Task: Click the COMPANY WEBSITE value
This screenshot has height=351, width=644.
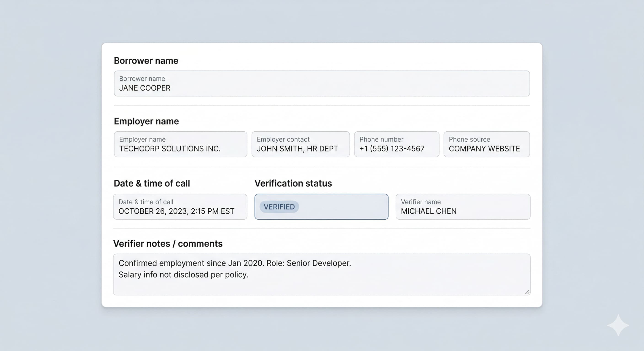Action: pos(484,149)
